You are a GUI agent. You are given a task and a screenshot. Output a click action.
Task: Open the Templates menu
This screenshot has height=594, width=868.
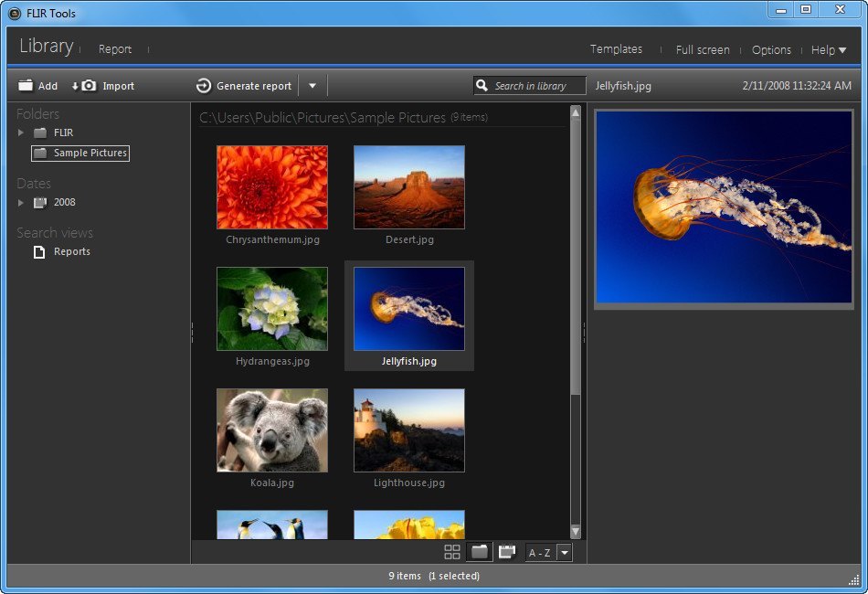[x=616, y=49]
